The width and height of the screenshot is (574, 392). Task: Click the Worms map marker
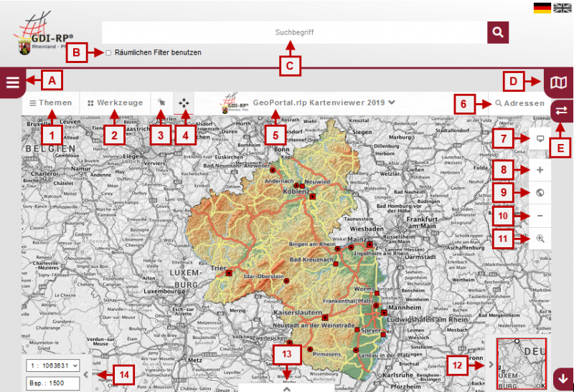tap(377, 293)
